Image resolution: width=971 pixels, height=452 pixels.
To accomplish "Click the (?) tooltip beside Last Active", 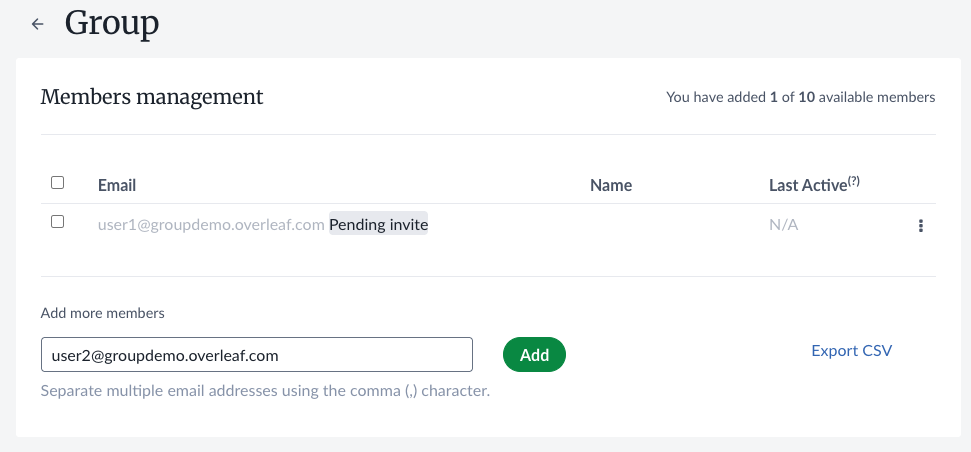I will coord(854,181).
